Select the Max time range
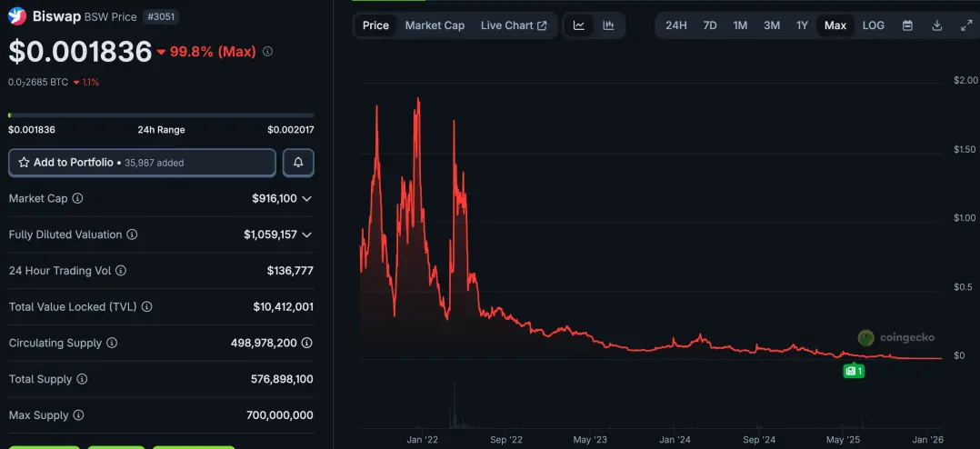This screenshot has width=980, height=449. coord(835,25)
